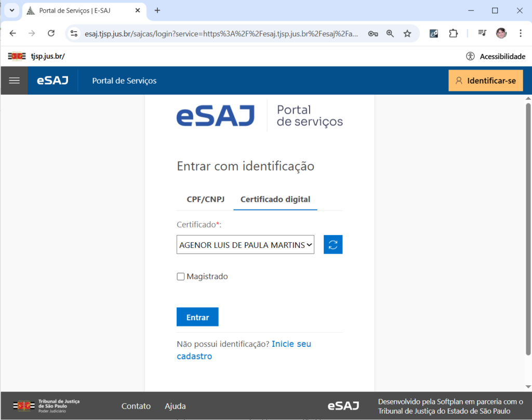Click the zoom magnifier icon in address bar
Screen dimensions: 532x420
[x=390, y=33]
